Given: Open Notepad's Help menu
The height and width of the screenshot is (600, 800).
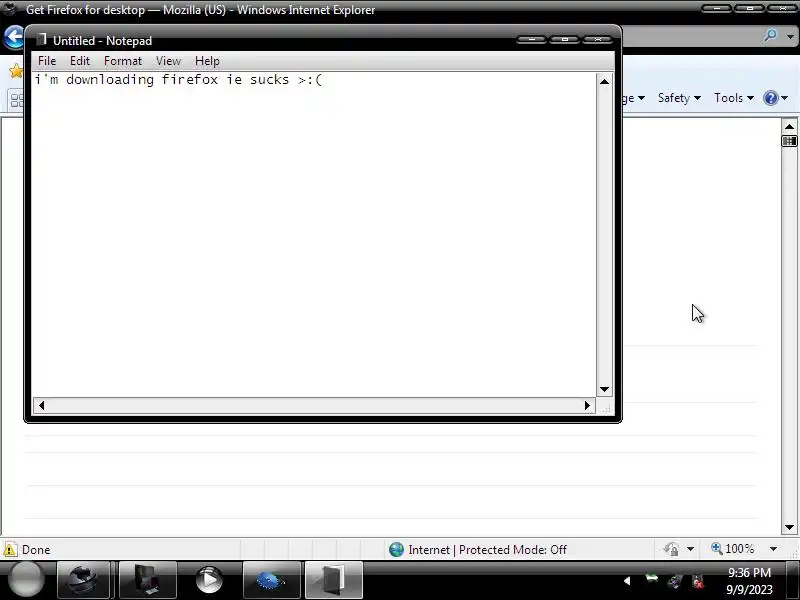Looking at the screenshot, I should [x=207, y=61].
